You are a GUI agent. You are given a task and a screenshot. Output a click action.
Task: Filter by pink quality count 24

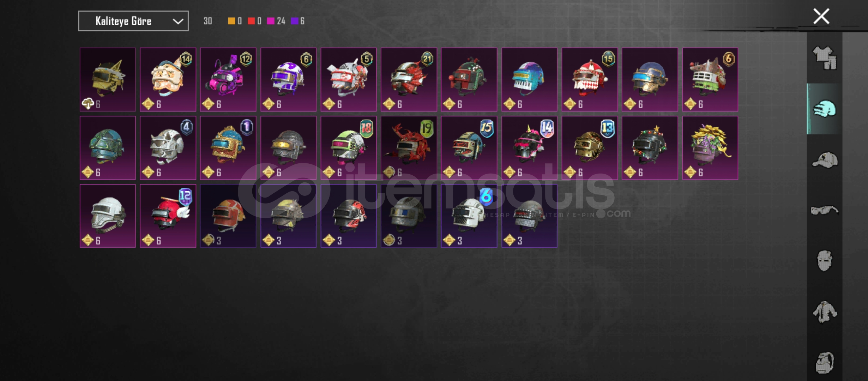tap(276, 21)
